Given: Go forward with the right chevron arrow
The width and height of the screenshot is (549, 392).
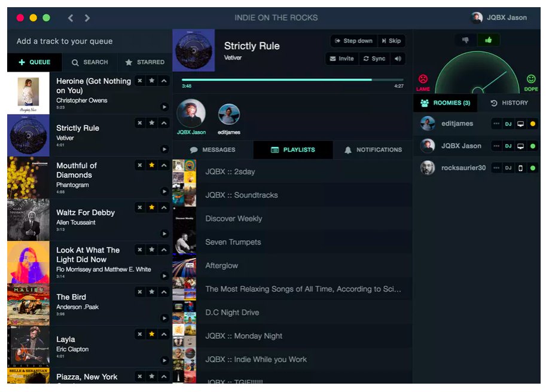Looking at the screenshot, I should pyautogui.click(x=87, y=18).
